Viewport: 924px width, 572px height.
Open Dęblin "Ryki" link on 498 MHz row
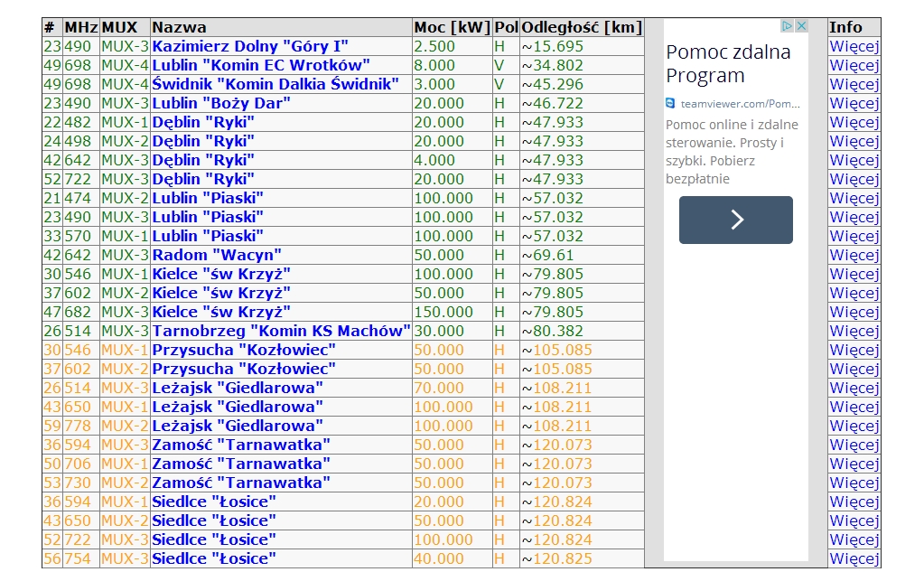click(x=203, y=141)
